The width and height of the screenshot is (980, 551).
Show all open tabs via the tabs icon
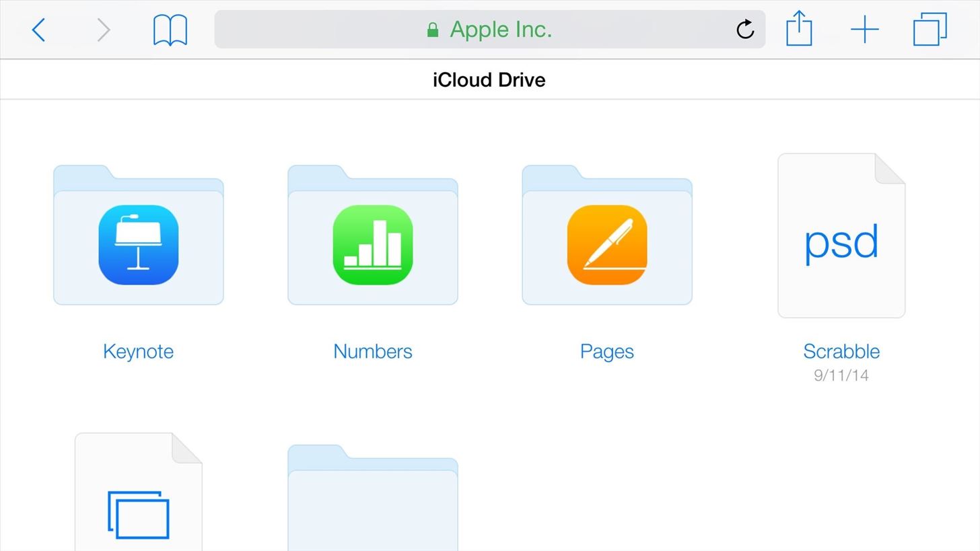pyautogui.click(x=929, y=29)
